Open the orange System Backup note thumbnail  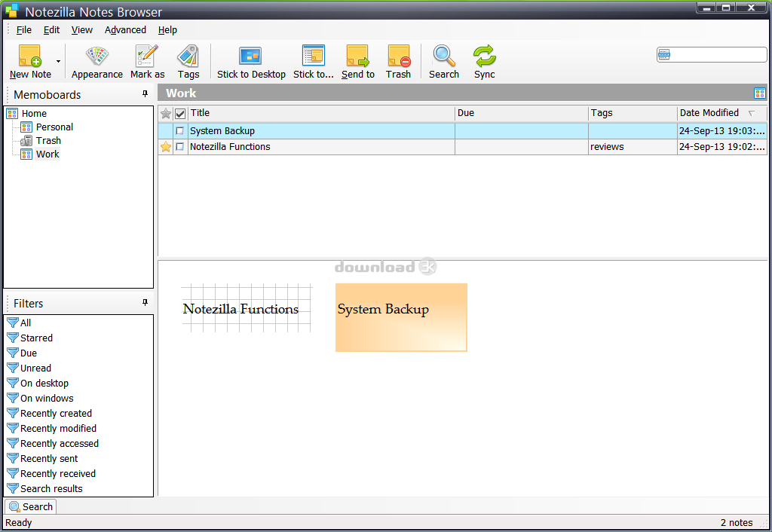pyautogui.click(x=401, y=317)
